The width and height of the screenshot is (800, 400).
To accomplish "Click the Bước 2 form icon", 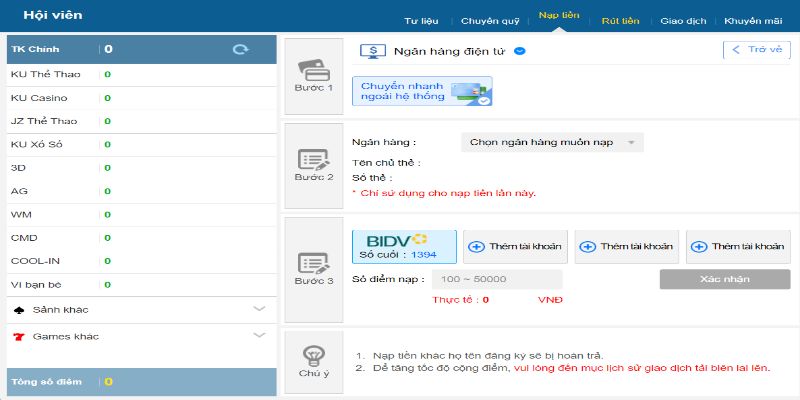I will (x=314, y=160).
